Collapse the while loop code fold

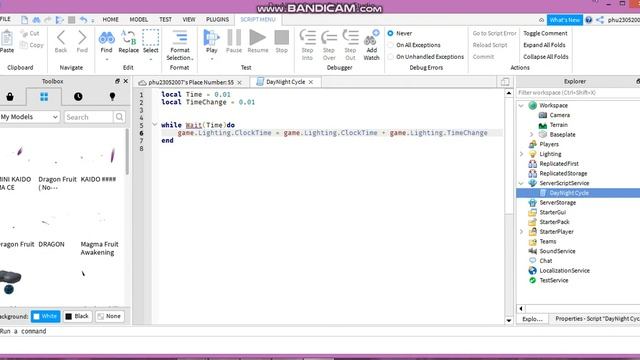pos(155,124)
